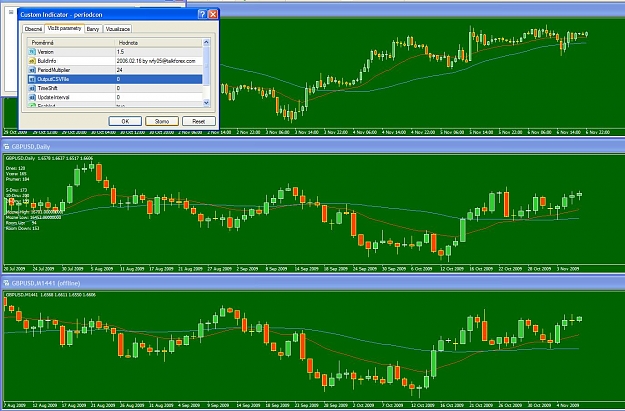Select the UpdateInterval row name

53,97
